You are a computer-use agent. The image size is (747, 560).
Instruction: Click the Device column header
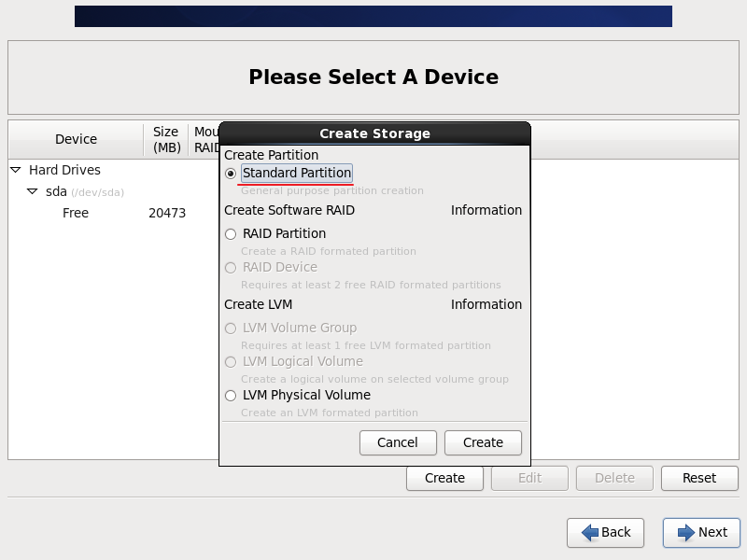click(76, 139)
